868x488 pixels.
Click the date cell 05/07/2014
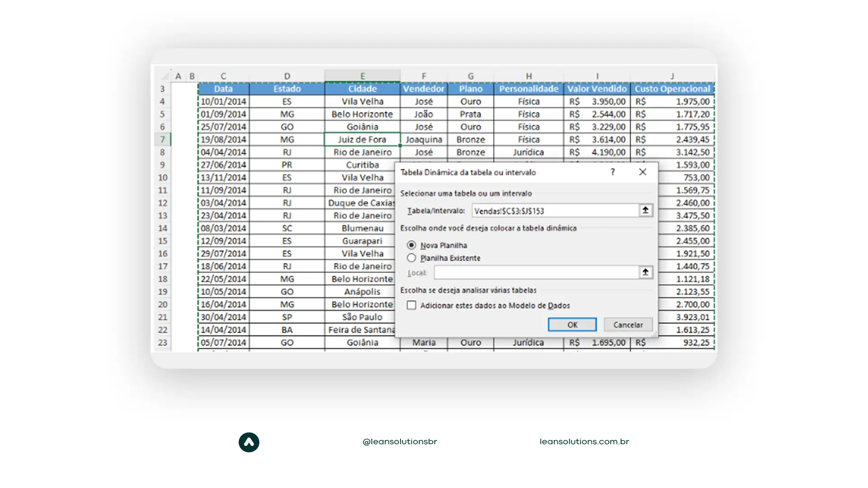[223, 342]
